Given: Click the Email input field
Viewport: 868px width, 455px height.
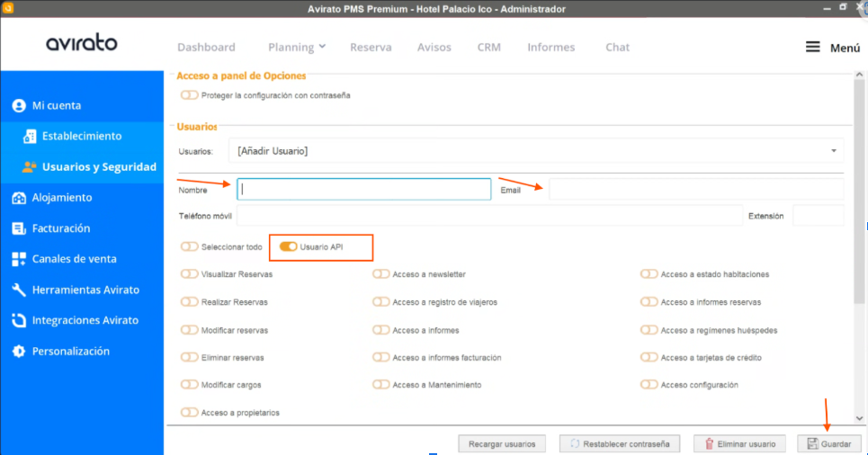Looking at the screenshot, I should tap(696, 190).
